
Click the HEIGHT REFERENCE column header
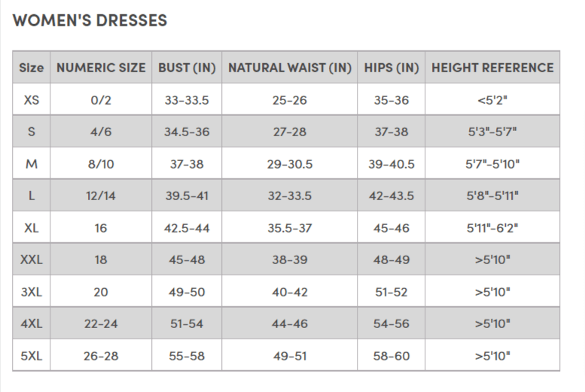click(492, 68)
